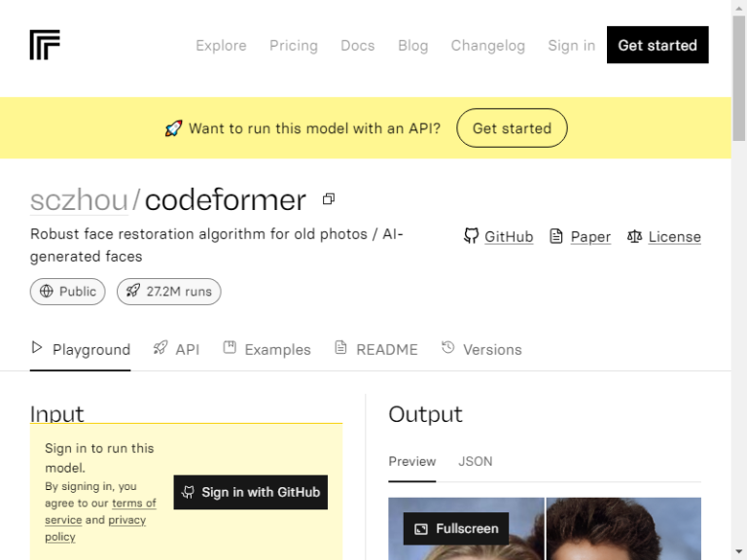Click the output face image on the right
747x560 pixels.
[623, 529]
